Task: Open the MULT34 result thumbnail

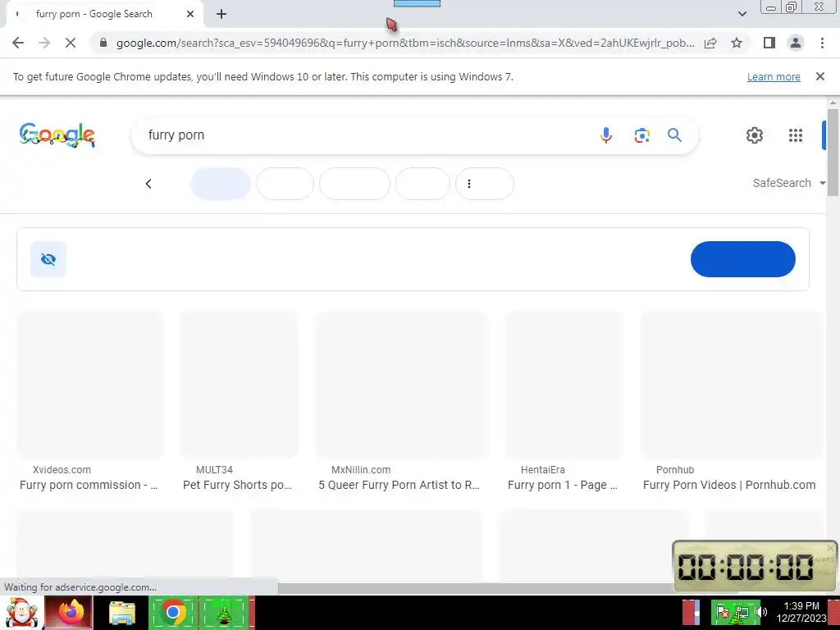Action: click(x=239, y=385)
